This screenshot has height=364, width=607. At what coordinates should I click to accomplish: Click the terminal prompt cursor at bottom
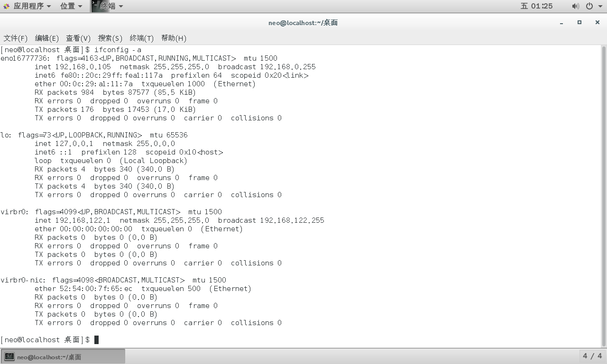coord(96,340)
